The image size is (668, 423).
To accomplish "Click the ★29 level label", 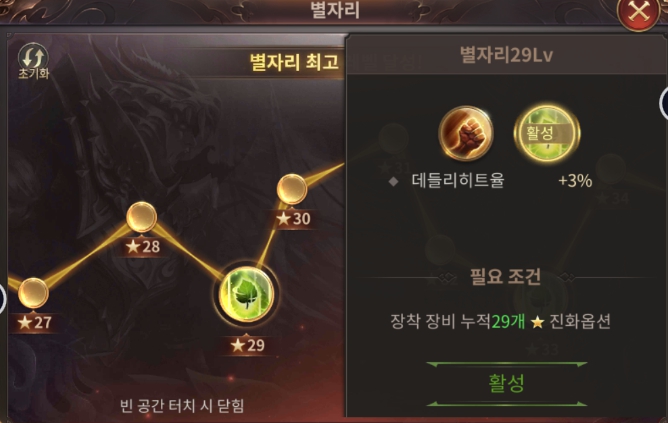I will 248,345.
